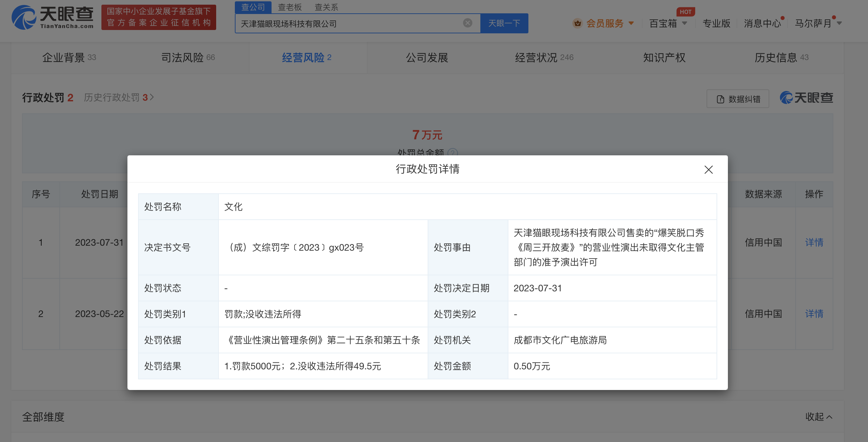Open 历史行政处罚 3 link
868x442 pixels.
click(x=119, y=97)
